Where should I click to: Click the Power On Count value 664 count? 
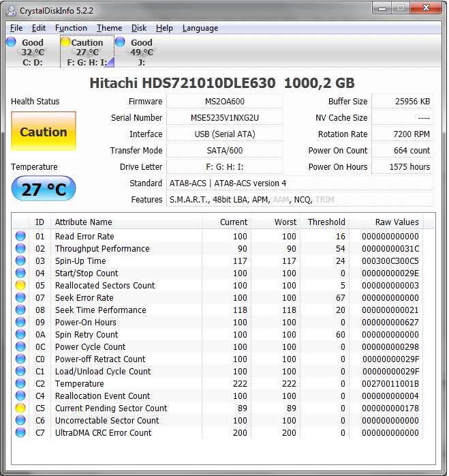coord(402,150)
